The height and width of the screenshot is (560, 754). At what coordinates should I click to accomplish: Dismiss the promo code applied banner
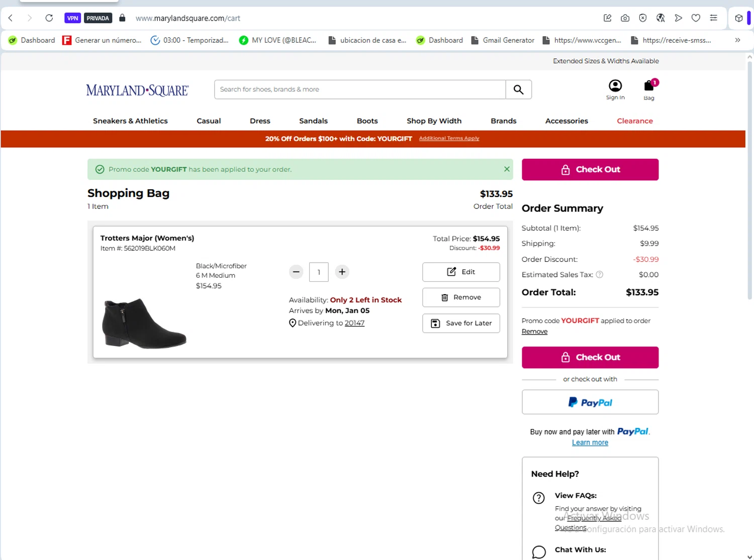pos(507,169)
